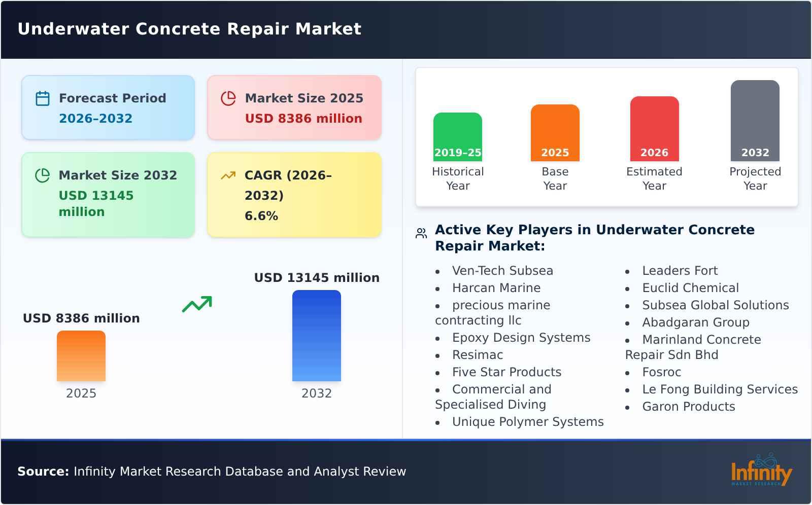Click the Estimated Year label

pos(655,178)
